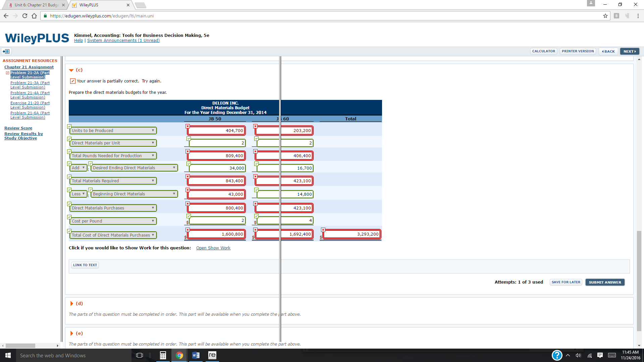Click JB 50 Beginning Direct Materials field 43,000
This screenshot has height=362, width=644.
click(x=216, y=194)
